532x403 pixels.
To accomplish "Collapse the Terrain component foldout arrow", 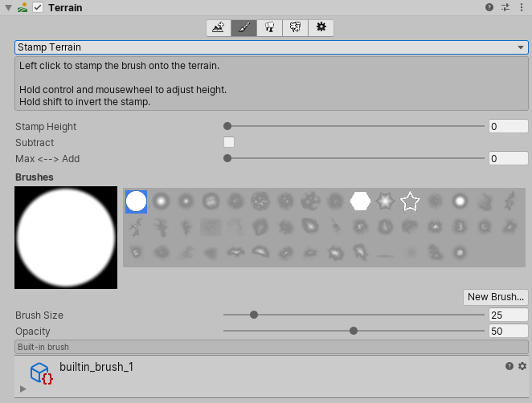I will (x=8, y=7).
